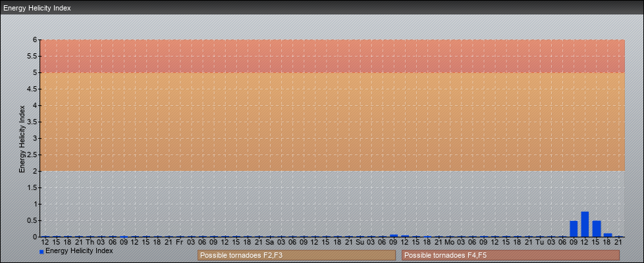Click the y-axis value 4.5
The height and width of the screenshot is (263, 644).
click(x=32, y=89)
